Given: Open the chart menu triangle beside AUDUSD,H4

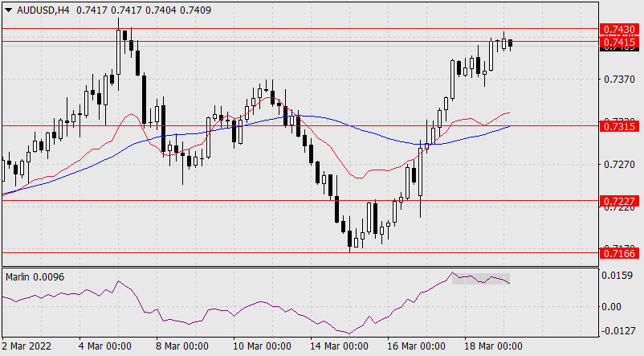Looking at the screenshot, I should click(x=8, y=10).
